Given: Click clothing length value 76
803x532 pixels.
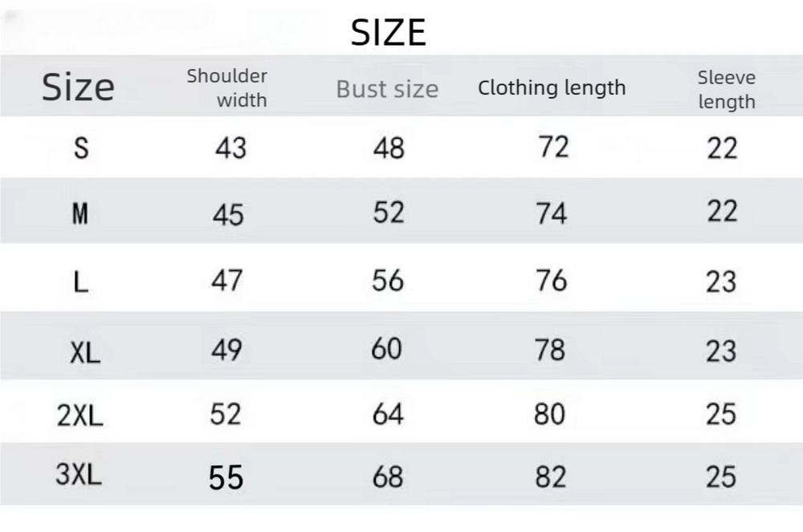Looking at the screenshot, I should (x=551, y=281).
